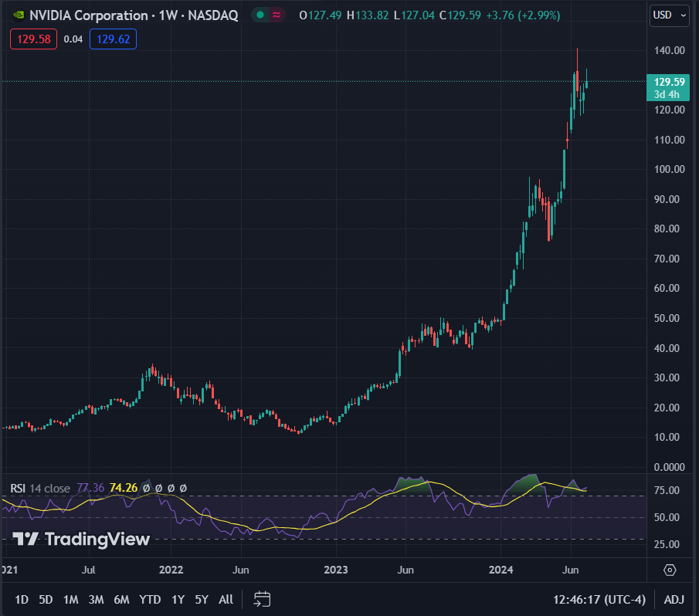The width and height of the screenshot is (699, 616).
Task: Click the extended trading hours ≈ icon
Action: tap(276, 15)
